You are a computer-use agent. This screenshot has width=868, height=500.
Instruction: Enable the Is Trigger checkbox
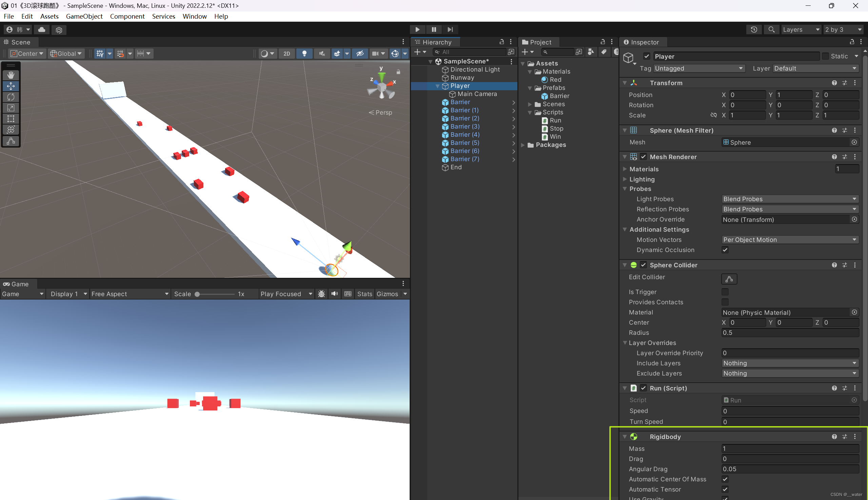tap(725, 292)
